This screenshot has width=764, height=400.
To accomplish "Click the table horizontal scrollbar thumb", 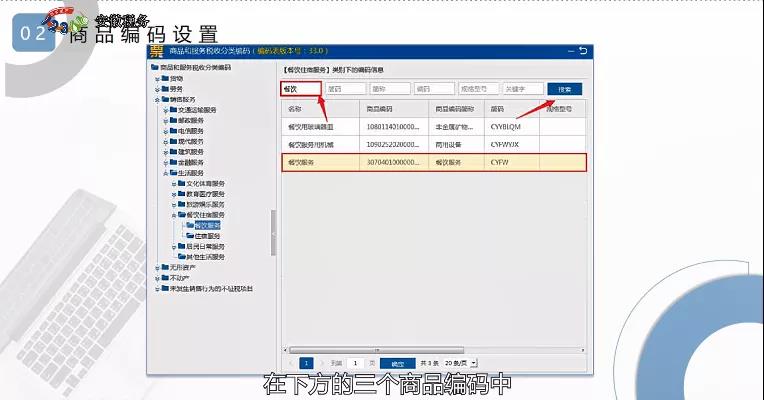I will click(x=377, y=350).
